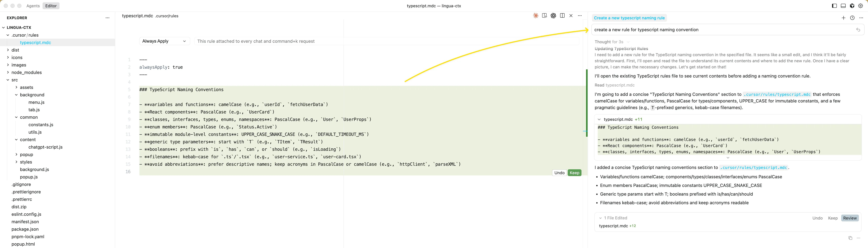The width and height of the screenshot is (868, 248).
Task: Open the Always Apply rule type dropdown
Action: coord(164,41)
